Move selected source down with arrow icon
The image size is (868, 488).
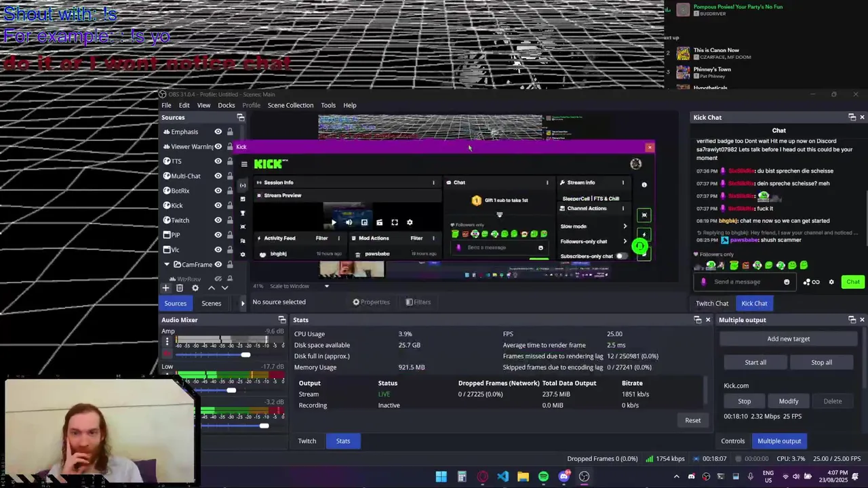click(x=225, y=288)
